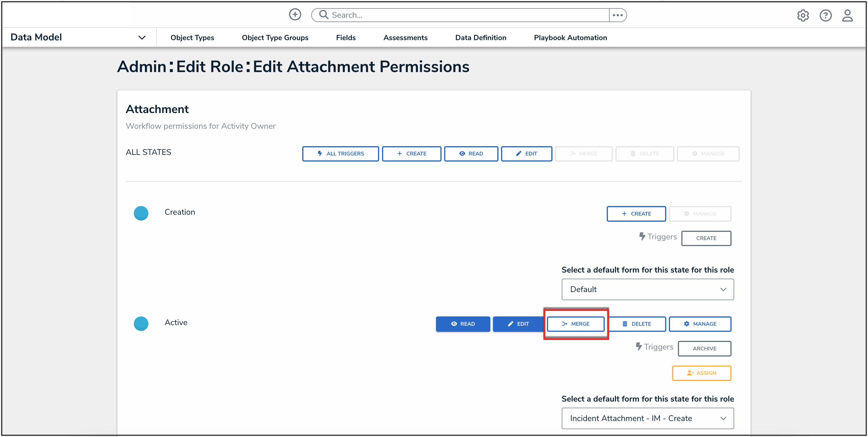Screen dimensions: 868x437
Task: Open the Incident Attachment form dropdown
Action: [647, 418]
